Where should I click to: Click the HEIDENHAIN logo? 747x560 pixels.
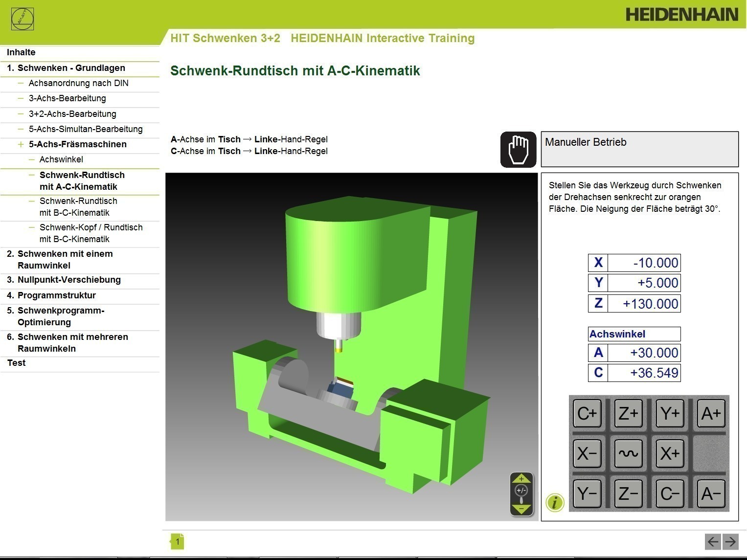(682, 15)
